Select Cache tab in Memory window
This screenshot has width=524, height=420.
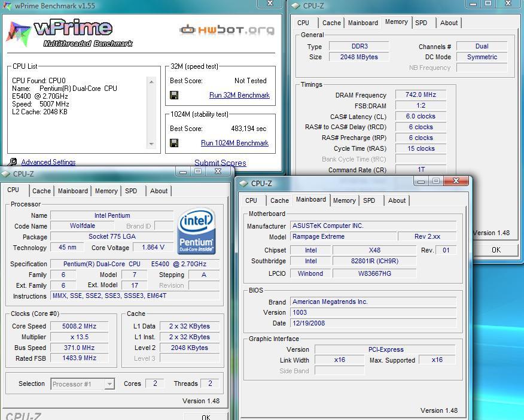pyautogui.click(x=331, y=23)
